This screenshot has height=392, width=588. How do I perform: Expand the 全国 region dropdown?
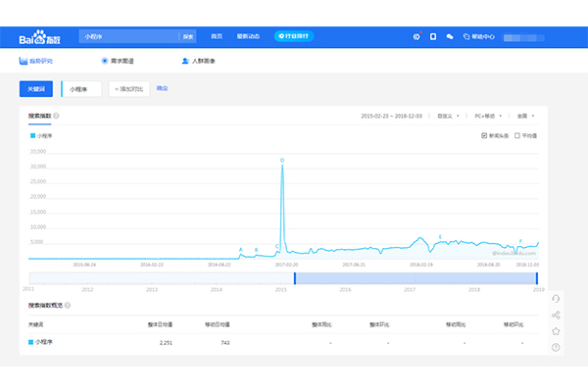[526, 116]
